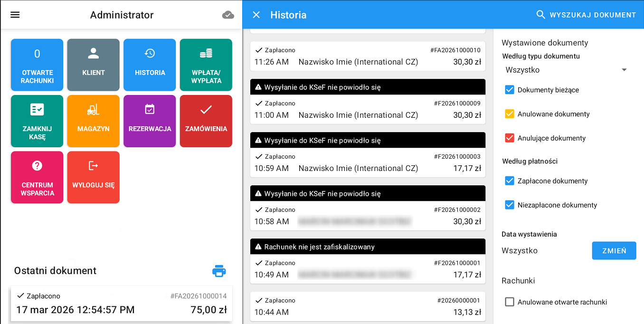
Task: Open the Historia tile
Action: [x=150, y=65]
